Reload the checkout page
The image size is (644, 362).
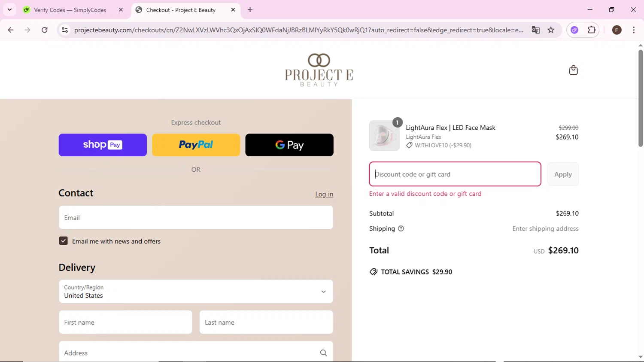45,30
